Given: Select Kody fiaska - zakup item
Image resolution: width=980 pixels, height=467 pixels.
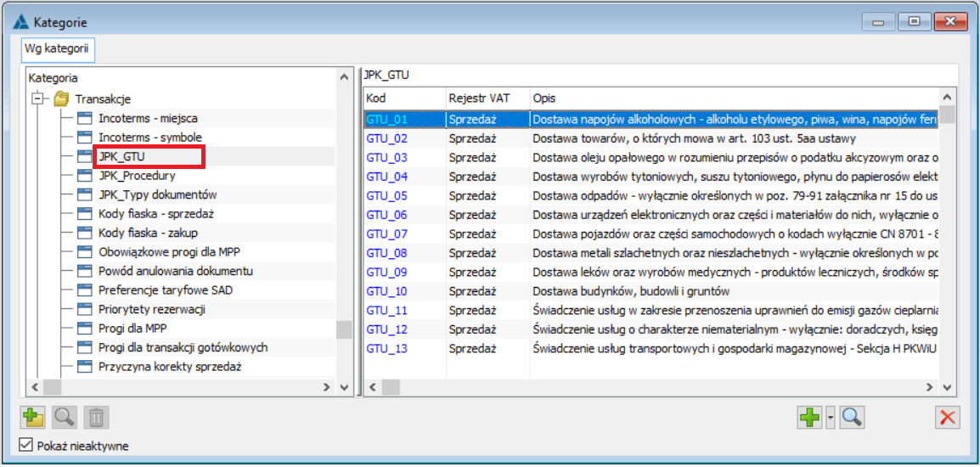Looking at the screenshot, I should pos(149,233).
